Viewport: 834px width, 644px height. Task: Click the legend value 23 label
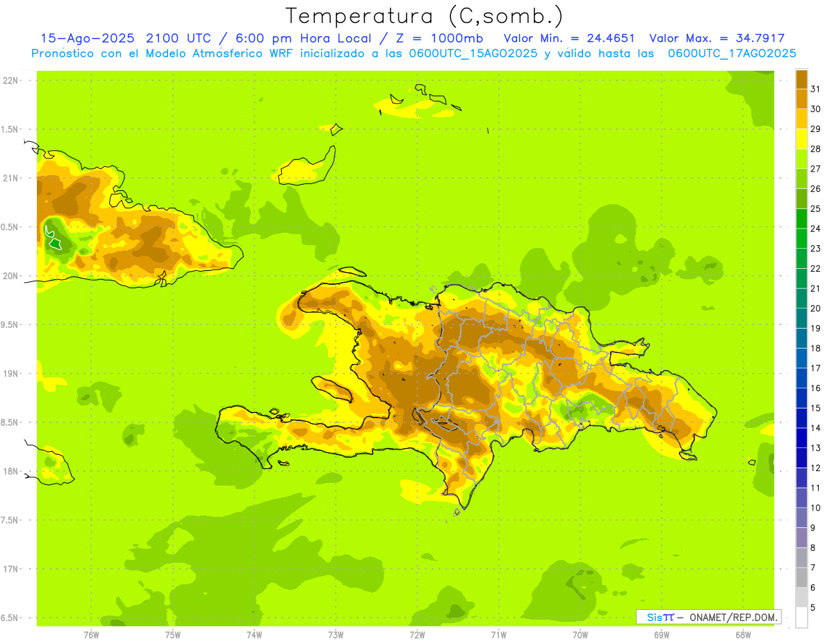coord(815,248)
